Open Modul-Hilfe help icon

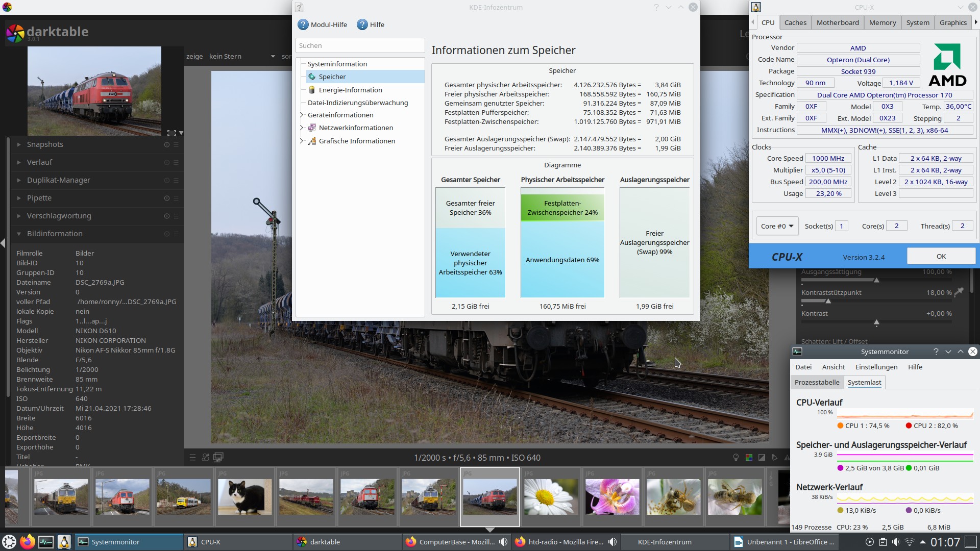(x=303, y=24)
